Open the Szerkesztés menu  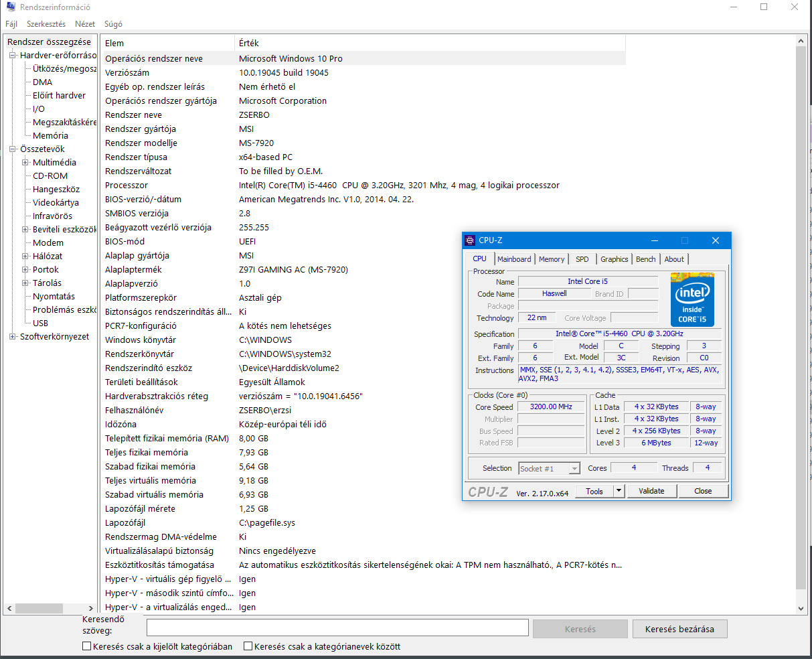[x=46, y=24]
